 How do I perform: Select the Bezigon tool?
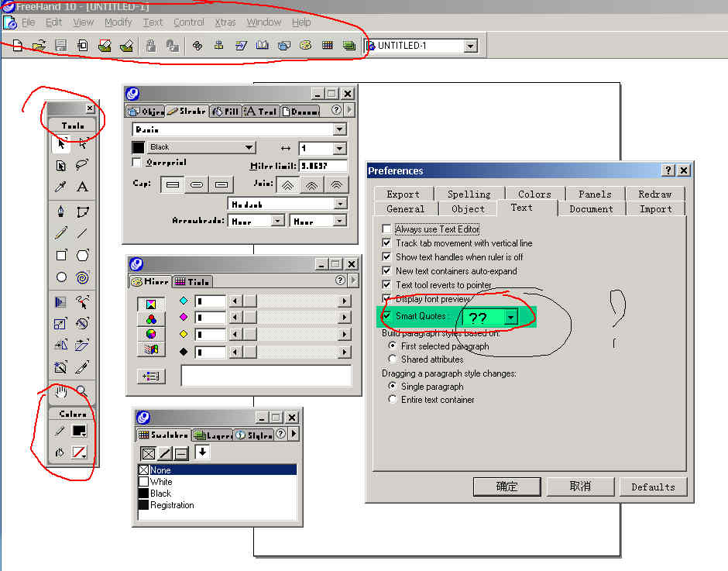[83, 212]
